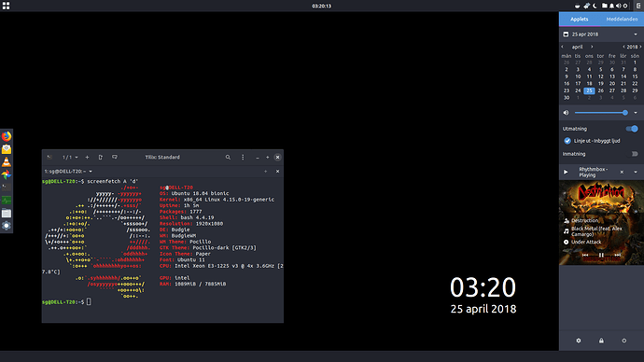Open the settings gear dock icon
This screenshot has height=362, width=644.
click(x=7, y=226)
